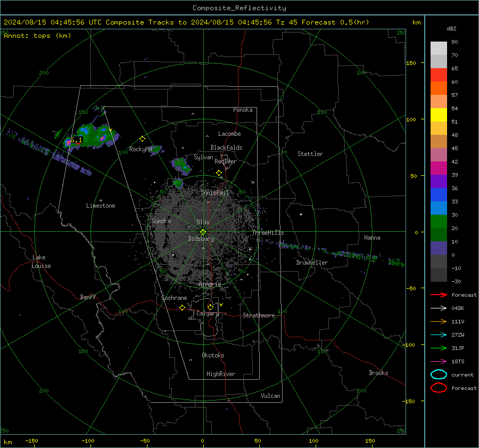
Task: Click the yellow radar-site diamond above Didsbury
Action: point(203,232)
